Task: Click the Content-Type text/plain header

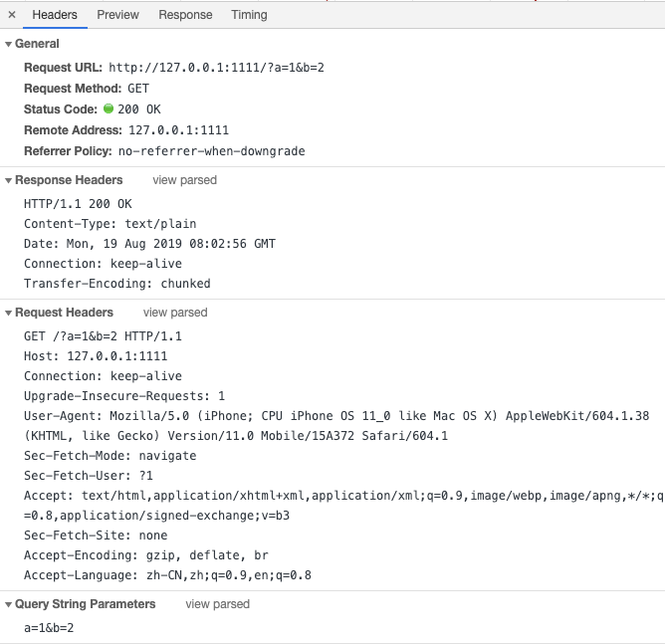Action: click(x=110, y=224)
